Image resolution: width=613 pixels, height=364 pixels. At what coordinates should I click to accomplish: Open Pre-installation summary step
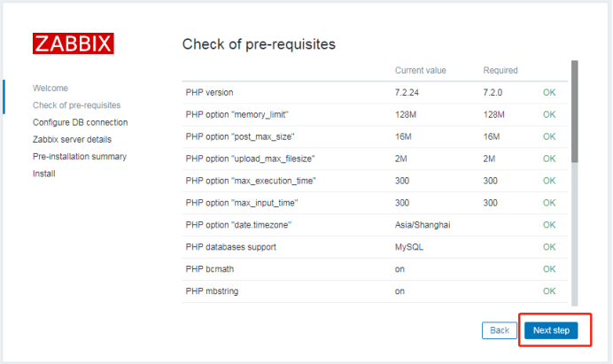click(x=79, y=157)
